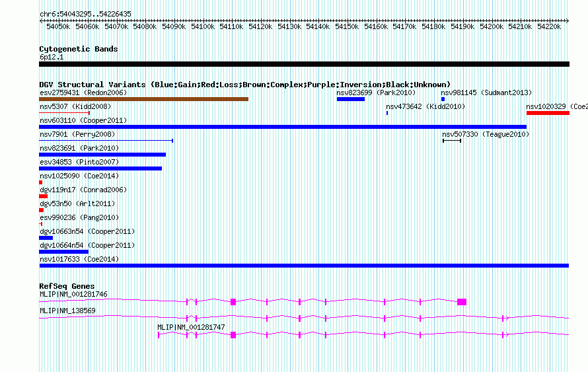Click the red nsv1020329 loss bar

[x=548, y=113]
